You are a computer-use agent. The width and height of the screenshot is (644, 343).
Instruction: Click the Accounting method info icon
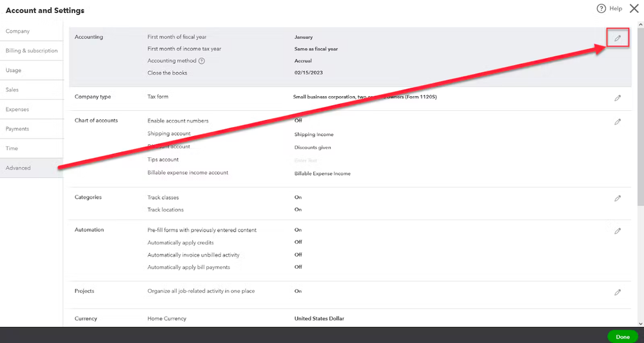pos(202,61)
